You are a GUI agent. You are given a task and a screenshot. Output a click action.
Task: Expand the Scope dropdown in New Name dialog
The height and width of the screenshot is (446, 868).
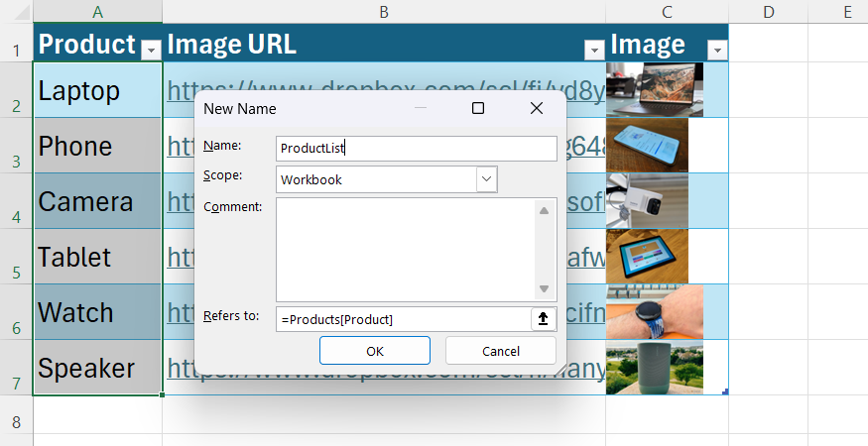[486, 179]
